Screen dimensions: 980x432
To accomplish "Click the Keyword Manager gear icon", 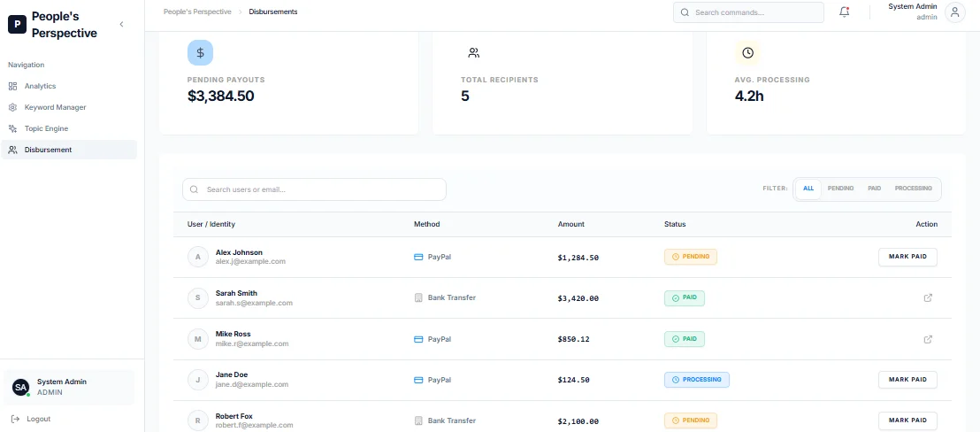I will [x=12, y=107].
